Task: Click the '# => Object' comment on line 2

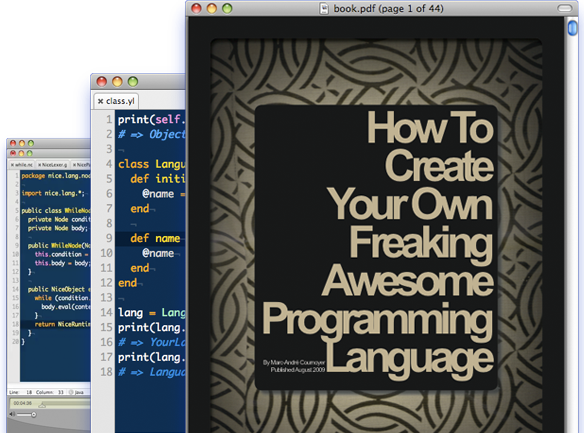Action: 152,134
